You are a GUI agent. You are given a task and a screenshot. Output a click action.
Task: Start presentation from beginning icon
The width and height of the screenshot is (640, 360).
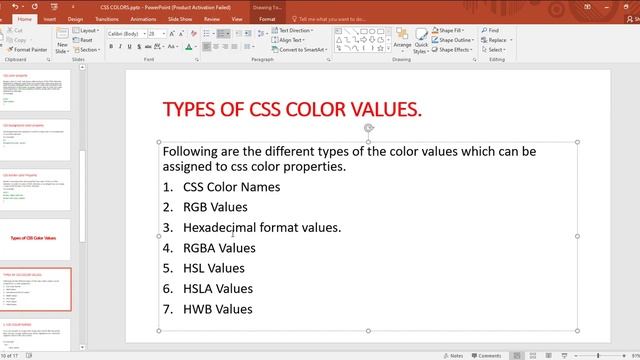(x=54, y=7)
